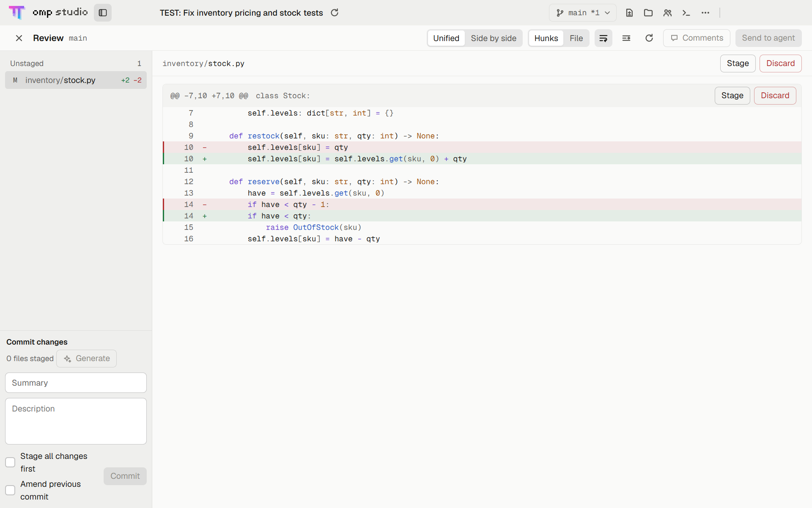Click the Generate commit message button
Screen dimensions: 812x508
click(86, 359)
